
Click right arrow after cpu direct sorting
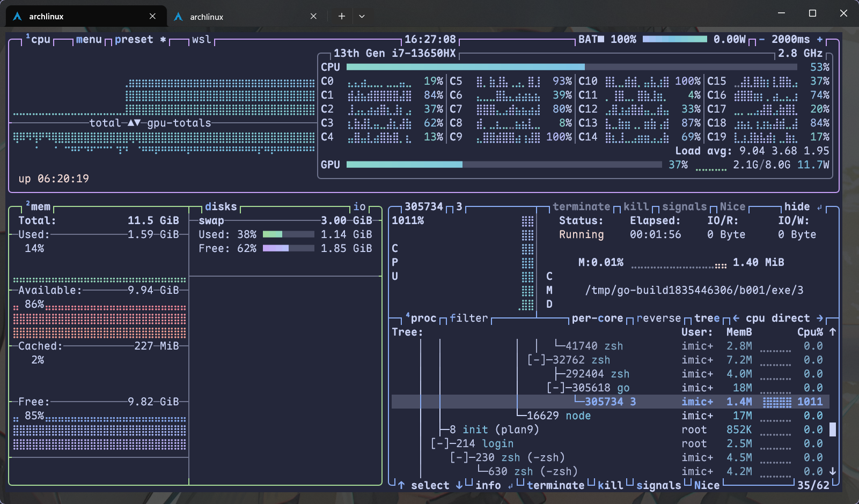(819, 318)
